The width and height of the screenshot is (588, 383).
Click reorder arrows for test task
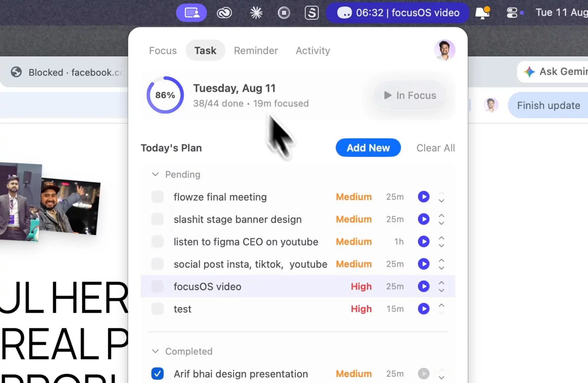point(441,309)
